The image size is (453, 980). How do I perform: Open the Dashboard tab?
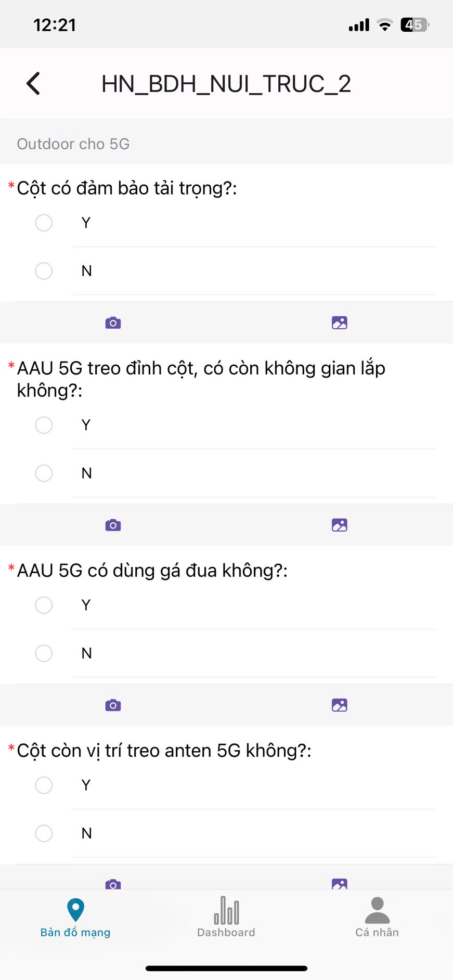tap(226, 918)
